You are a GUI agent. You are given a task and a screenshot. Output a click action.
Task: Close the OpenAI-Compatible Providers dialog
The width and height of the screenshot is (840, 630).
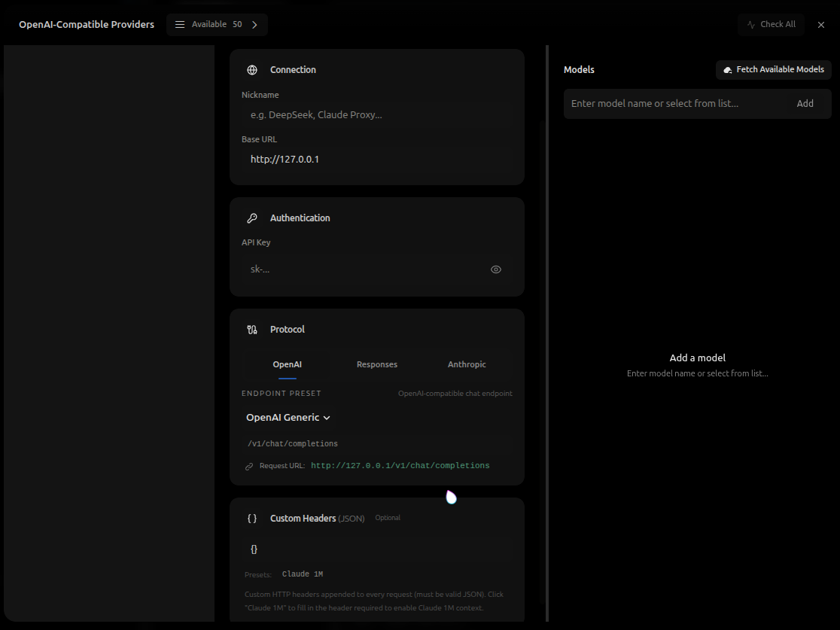pyautogui.click(x=820, y=25)
